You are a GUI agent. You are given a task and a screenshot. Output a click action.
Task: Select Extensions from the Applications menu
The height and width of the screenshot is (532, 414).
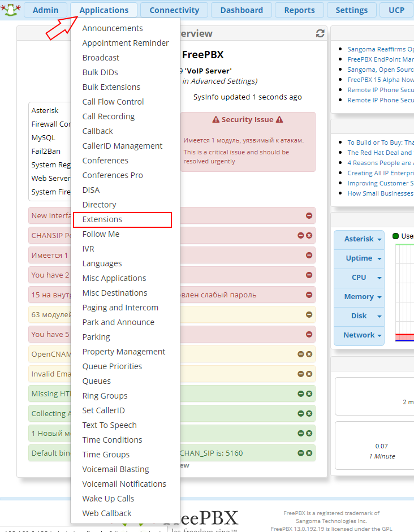pyautogui.click(x=102, y=219)
